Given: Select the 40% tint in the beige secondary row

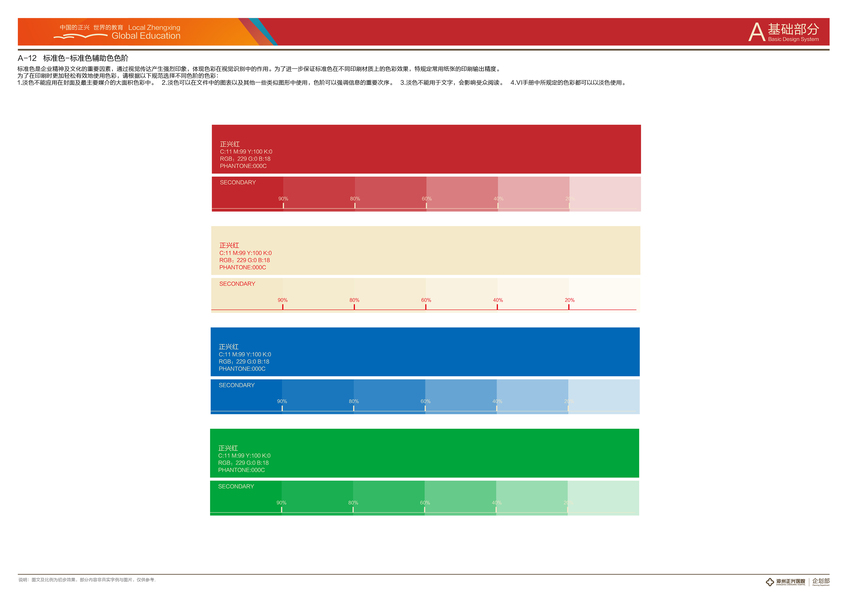Looking at the screenshot, I should (x=533, y=295).
